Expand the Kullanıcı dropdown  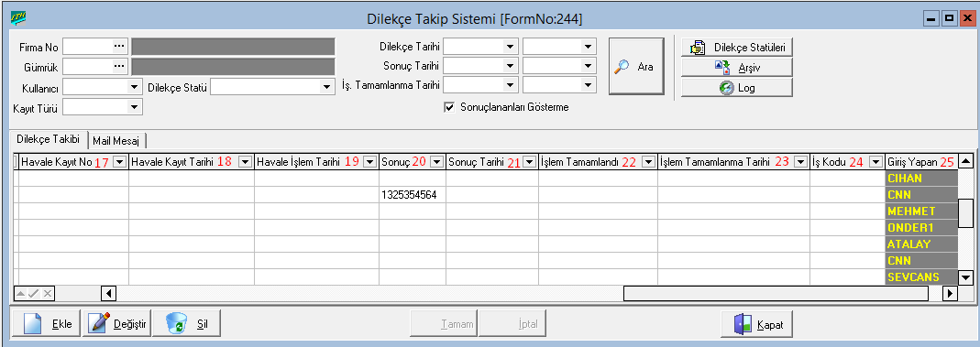(x=135, y=87)
